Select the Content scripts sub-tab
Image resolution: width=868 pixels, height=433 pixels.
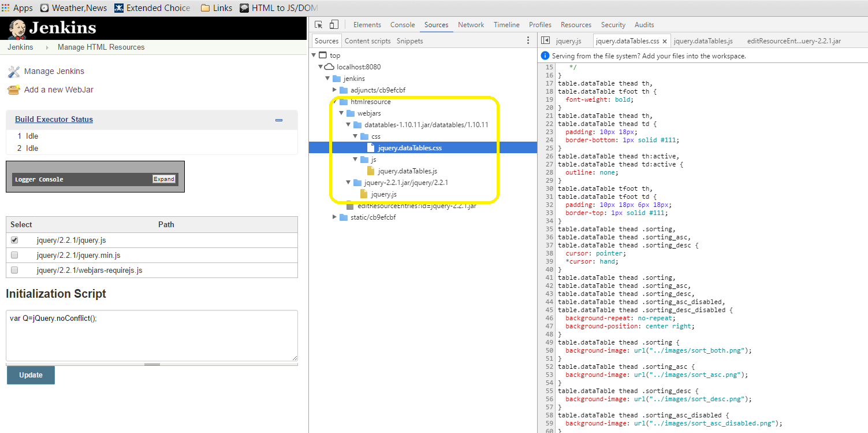[367, 41]
